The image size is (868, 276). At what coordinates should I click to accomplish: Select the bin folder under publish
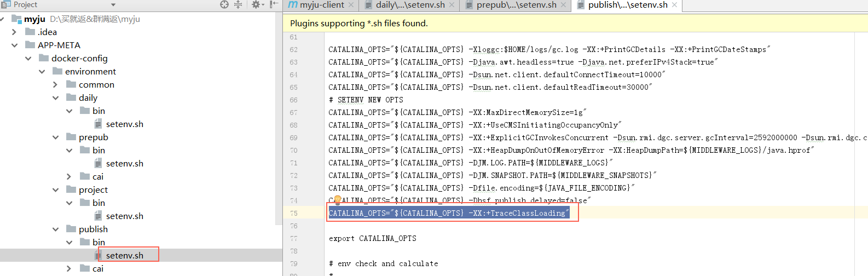click(x=92, y=242)
